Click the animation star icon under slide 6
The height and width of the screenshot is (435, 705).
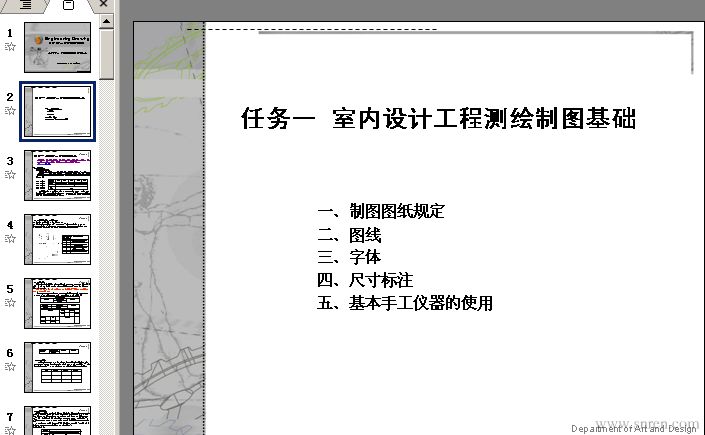(x=10, y=366)
